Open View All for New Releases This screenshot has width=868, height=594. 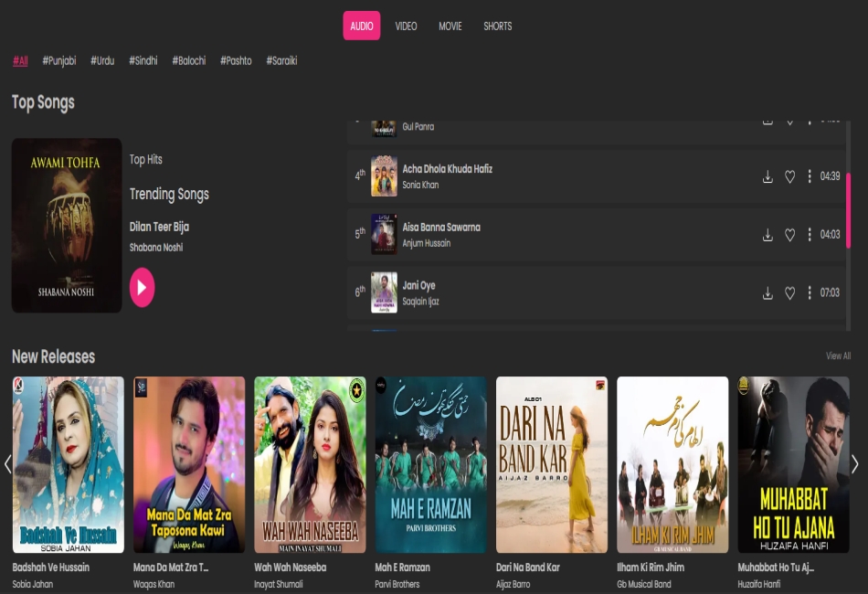pos(838,355)
